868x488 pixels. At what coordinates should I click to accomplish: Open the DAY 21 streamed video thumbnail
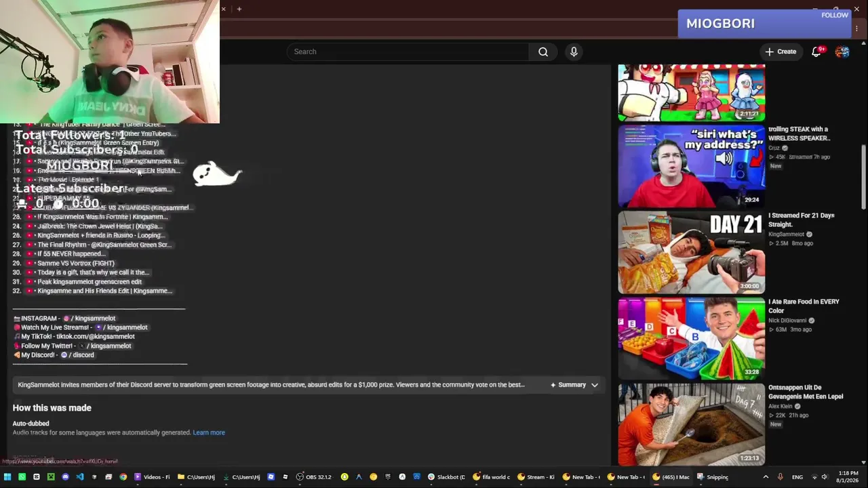point(692,252)
